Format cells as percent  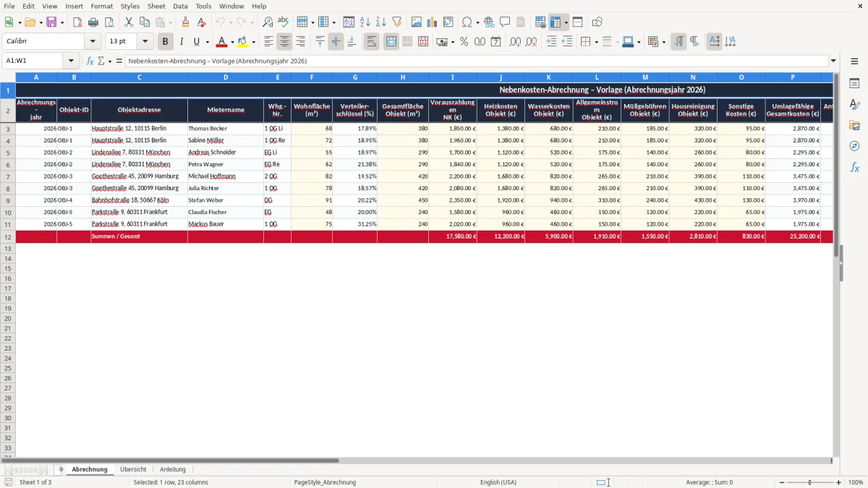click(x=464, y=42)
